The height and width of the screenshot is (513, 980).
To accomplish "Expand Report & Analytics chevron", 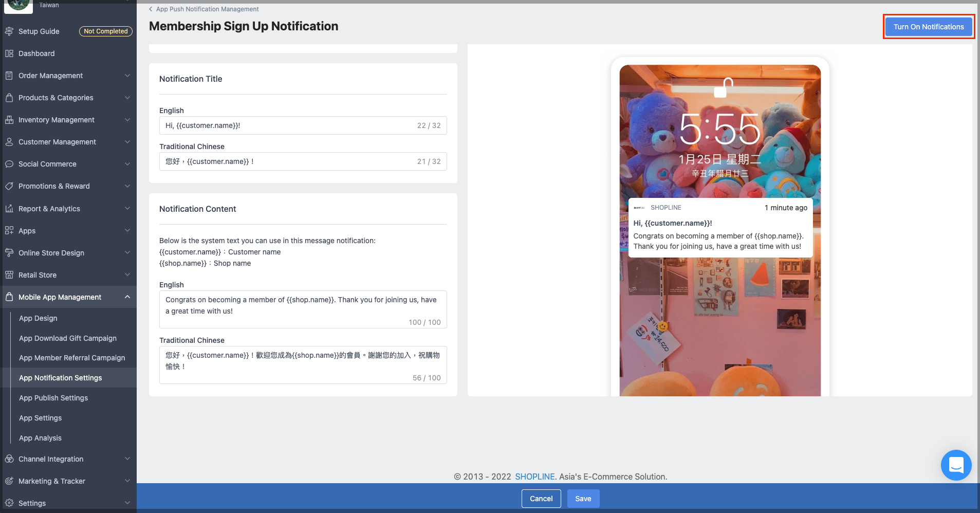I will (127, 209).
